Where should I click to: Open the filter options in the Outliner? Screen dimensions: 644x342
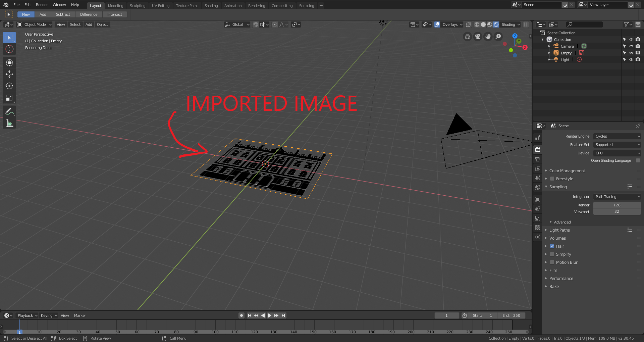pyautogui.click(x=627, y=24)
